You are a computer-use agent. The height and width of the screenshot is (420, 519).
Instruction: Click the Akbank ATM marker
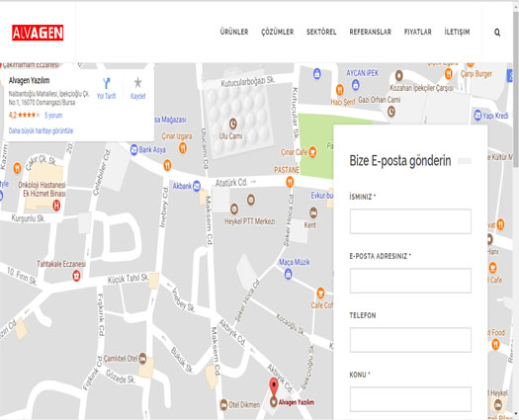tap(197, 186)
